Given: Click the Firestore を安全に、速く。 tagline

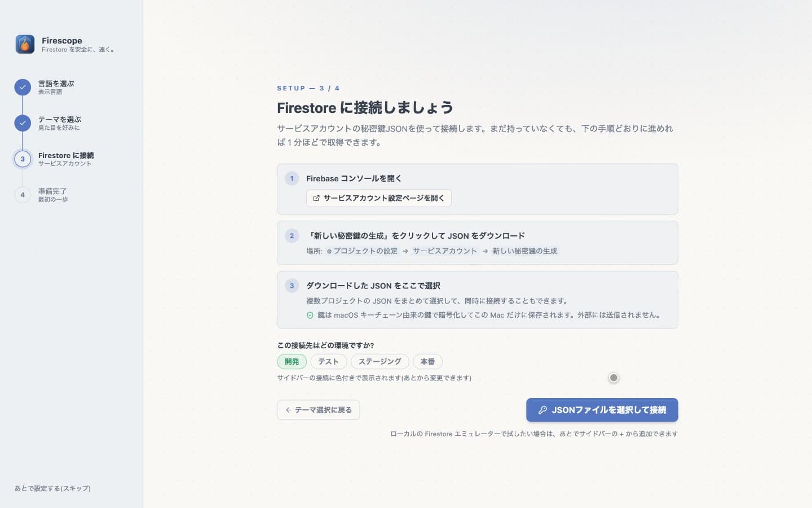Looking at the screenshot, I should pyautogui.click(x=78, y=50).
